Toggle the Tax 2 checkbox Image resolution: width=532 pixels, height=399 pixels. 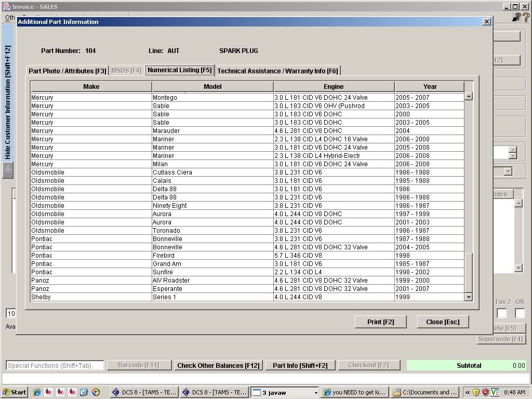pos(501,313)
